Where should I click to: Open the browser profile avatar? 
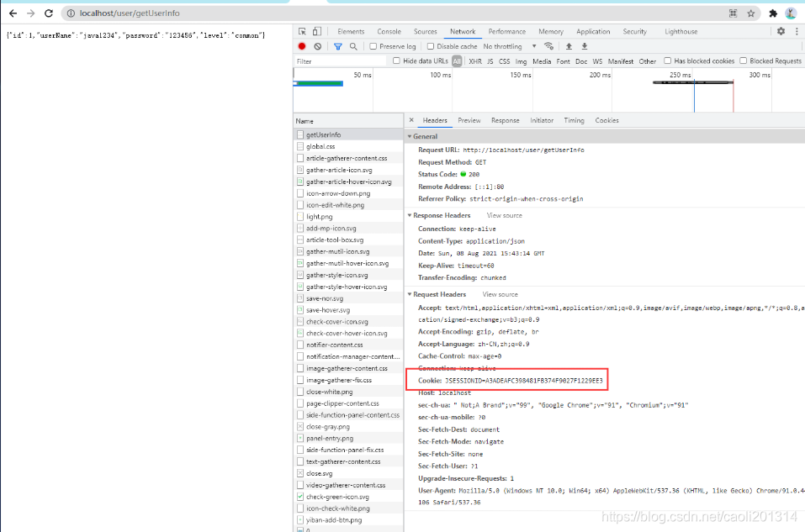point(791,13)
